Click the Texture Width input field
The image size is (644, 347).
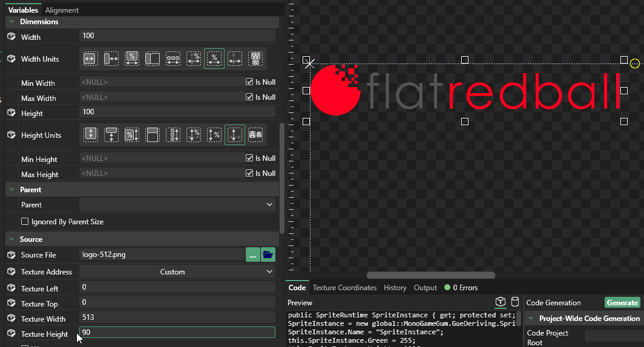pos(177,317)
